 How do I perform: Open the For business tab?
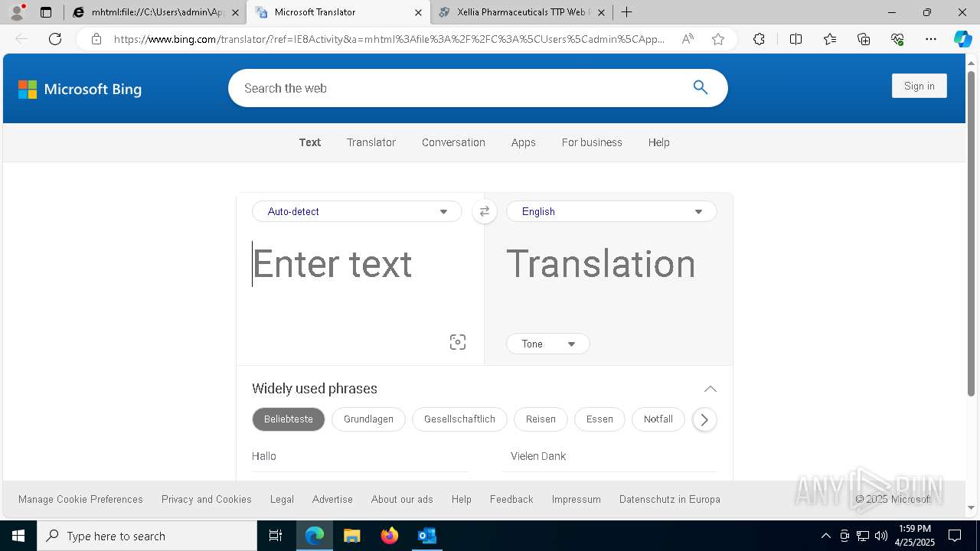tap(592, 142)
